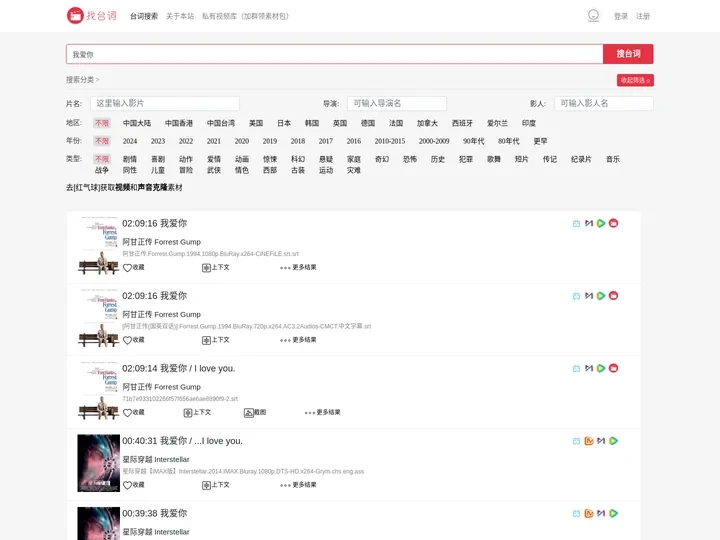The width and height of the screenshot is (720, 540).
Task: Show 更多结果 for the CMCT result
Action: (x=298, y=340)
